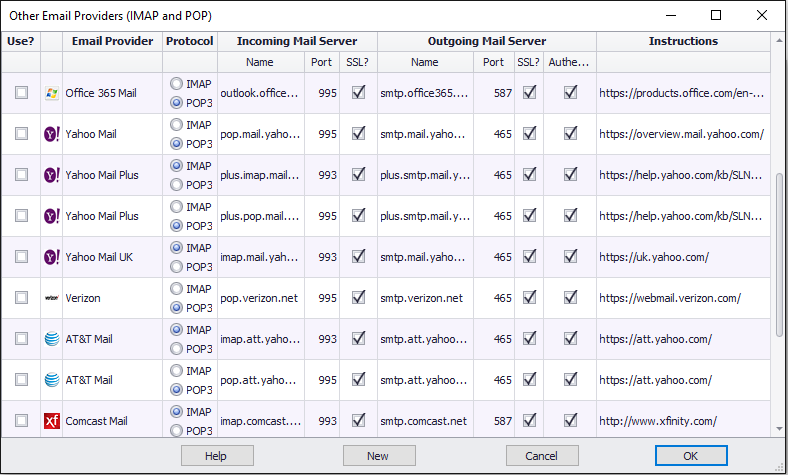Select smtp.comcast.net outgoing server cell
This screenshot has height=475, width=788.
click(425, 421)
